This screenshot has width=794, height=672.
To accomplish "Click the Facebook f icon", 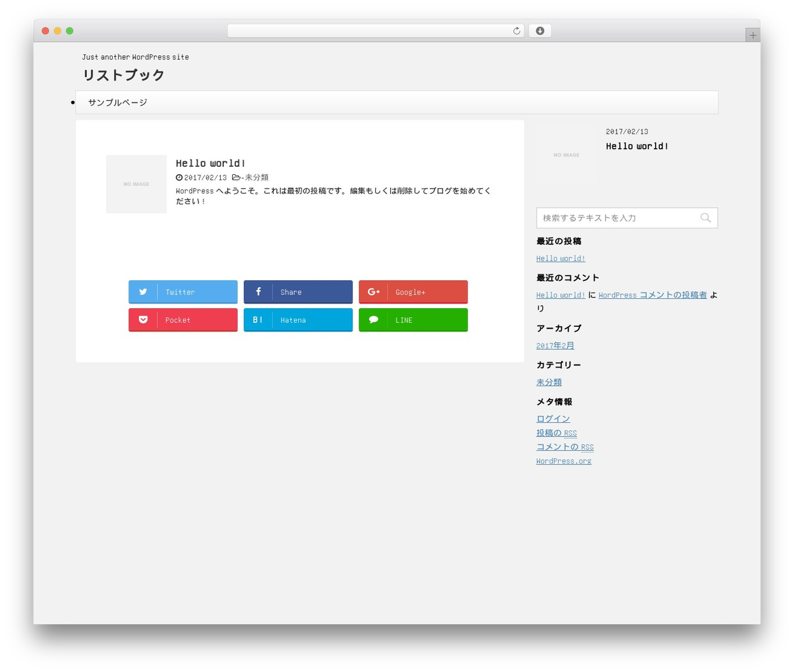I will point(258,291).
